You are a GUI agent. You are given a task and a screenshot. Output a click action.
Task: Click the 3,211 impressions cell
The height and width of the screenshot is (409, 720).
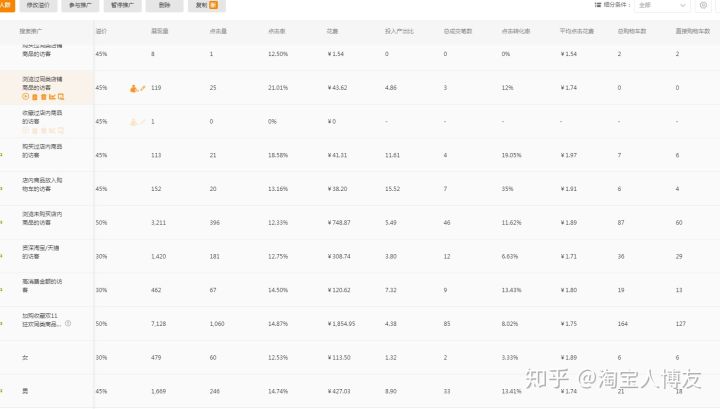158,223
